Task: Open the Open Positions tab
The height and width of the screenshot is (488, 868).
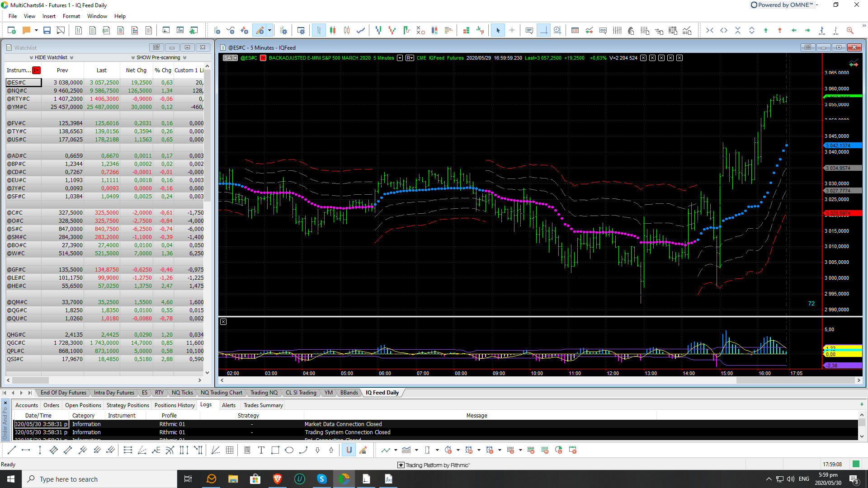Action: point(83,405)
